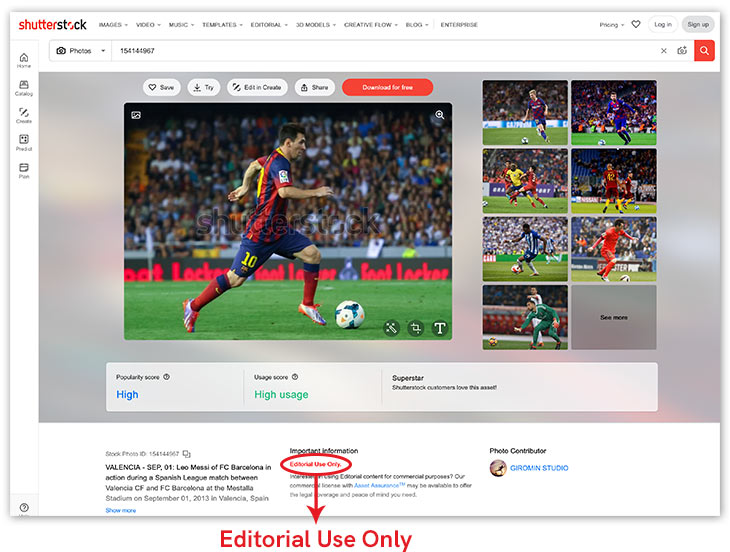Open the Music menu dropdown
The width and height of the screenshot is (730, 552).
click(181, 25)
